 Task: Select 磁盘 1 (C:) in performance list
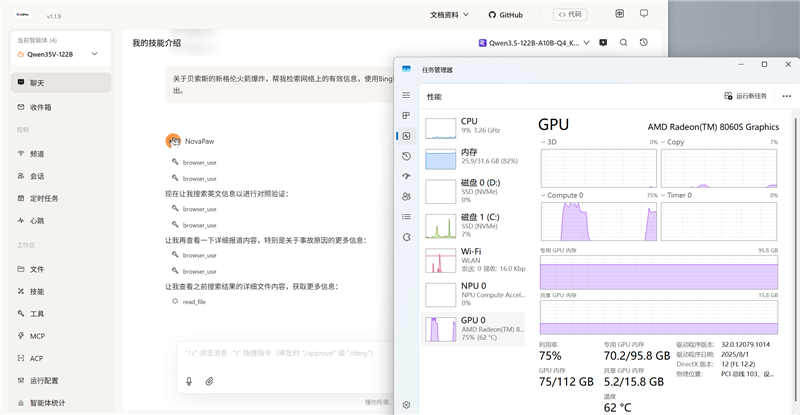(x=473, y=226)
